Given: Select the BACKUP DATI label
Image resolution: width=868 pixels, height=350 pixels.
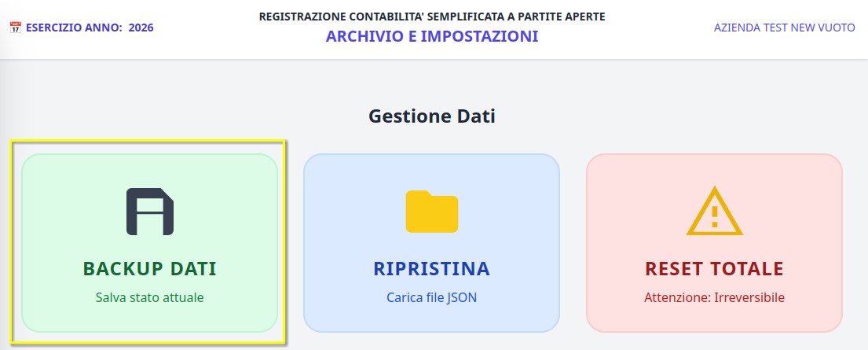Looking at the screenshot, I should coord(150,269).
